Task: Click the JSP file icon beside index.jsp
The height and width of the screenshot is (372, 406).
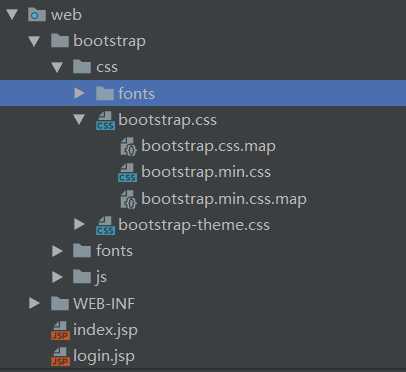Action: (x=60, y=331)
